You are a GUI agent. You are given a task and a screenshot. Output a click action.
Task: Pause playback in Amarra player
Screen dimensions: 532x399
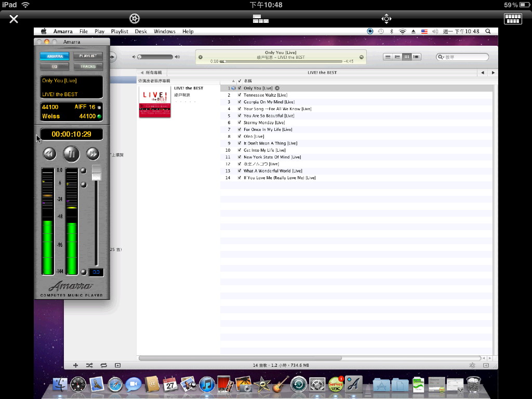click(71, 154)
